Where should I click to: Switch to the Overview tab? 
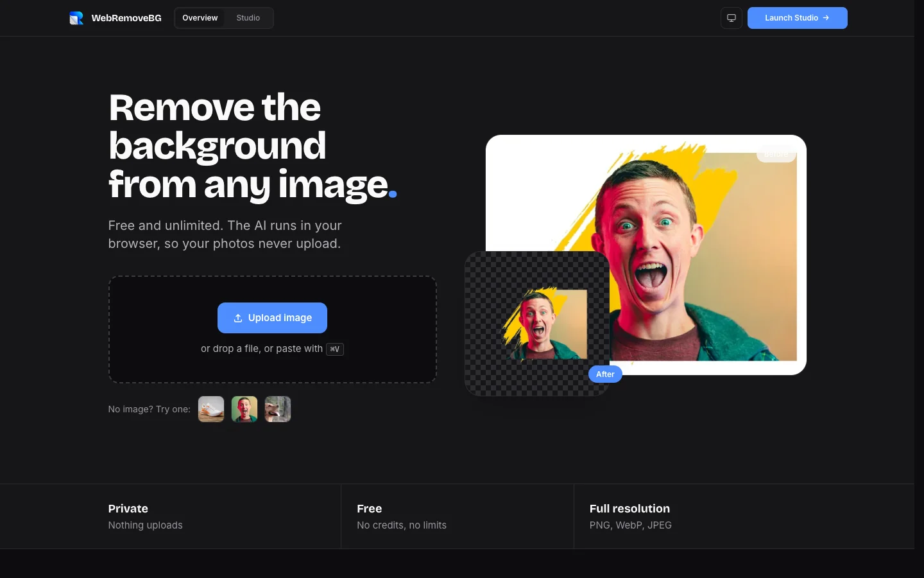(x=200, y=18)
